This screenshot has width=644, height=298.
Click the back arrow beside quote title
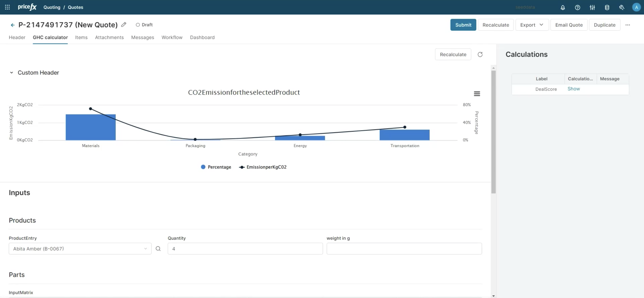coord(13,25)
